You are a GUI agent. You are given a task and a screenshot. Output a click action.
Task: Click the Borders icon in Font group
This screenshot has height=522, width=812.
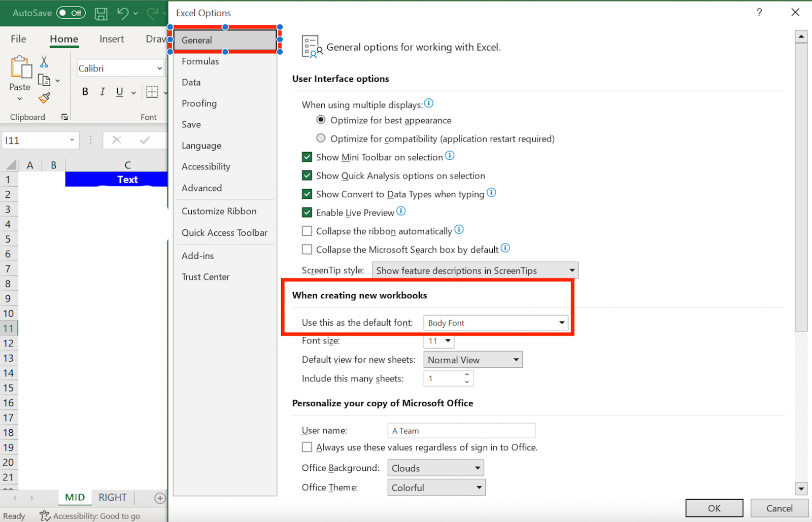point(152,92)
